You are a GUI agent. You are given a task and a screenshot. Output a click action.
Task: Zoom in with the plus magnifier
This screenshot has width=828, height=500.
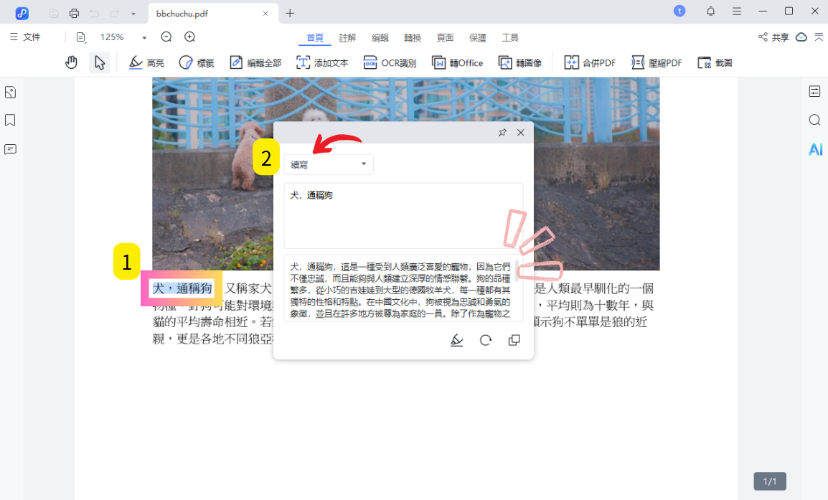pos(190,36)
